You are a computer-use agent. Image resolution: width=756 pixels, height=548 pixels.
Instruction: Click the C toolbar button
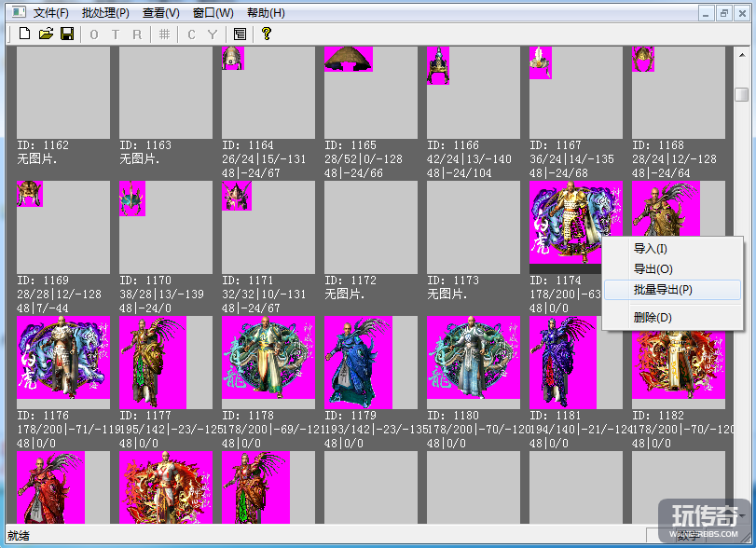[x=191, y=34]
